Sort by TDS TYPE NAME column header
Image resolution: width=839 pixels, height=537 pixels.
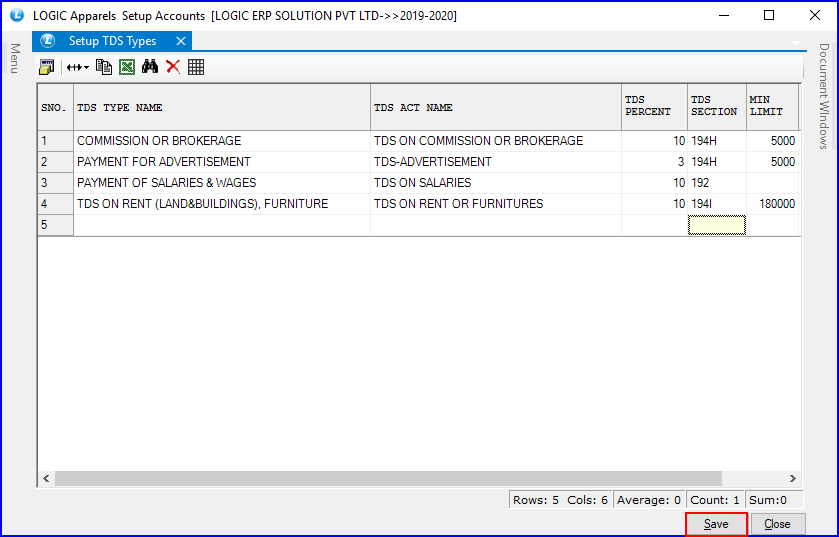click(x=222, y=107)
